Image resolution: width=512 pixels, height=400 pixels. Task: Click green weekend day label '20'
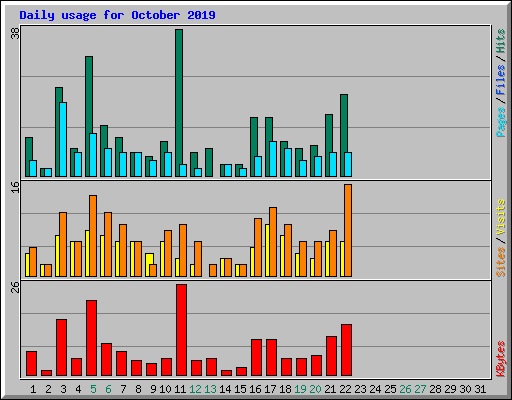coord(315,389)
